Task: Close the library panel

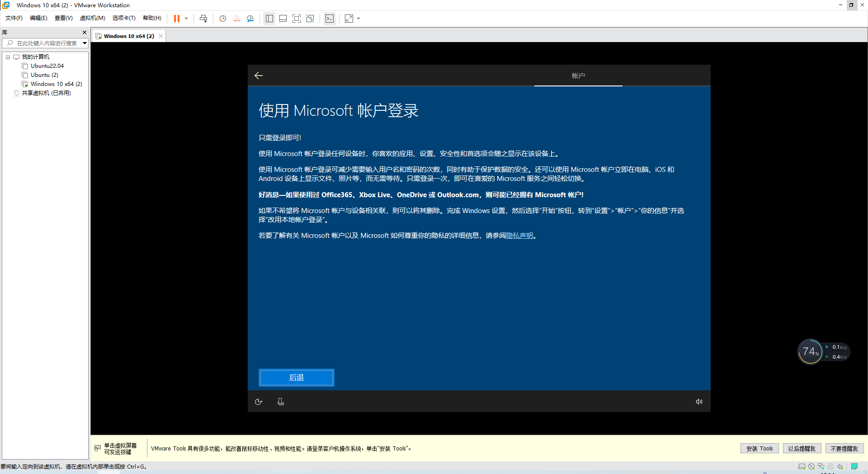Action: (84, 33)
